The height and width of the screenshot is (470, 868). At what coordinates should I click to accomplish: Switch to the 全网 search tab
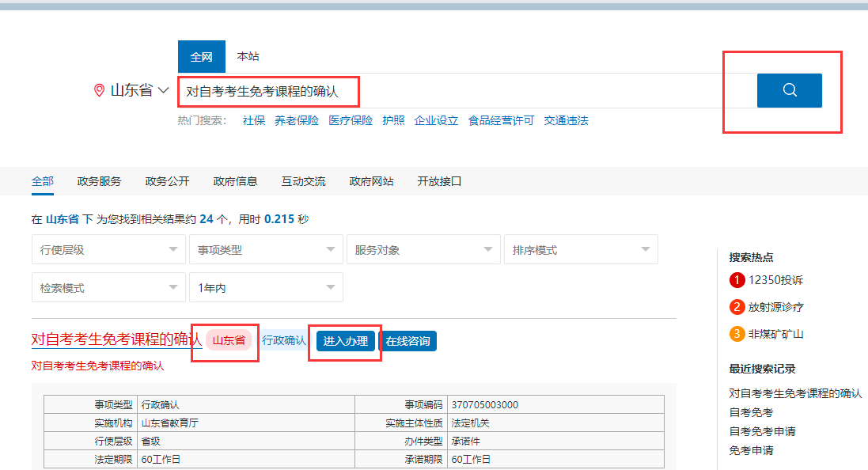click(x=201, y=57)
